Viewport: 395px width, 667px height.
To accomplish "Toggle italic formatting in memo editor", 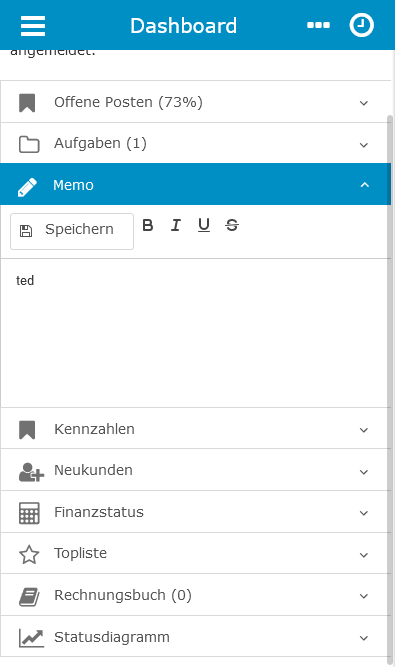I will pyautogui.click(x=176, y=225).
